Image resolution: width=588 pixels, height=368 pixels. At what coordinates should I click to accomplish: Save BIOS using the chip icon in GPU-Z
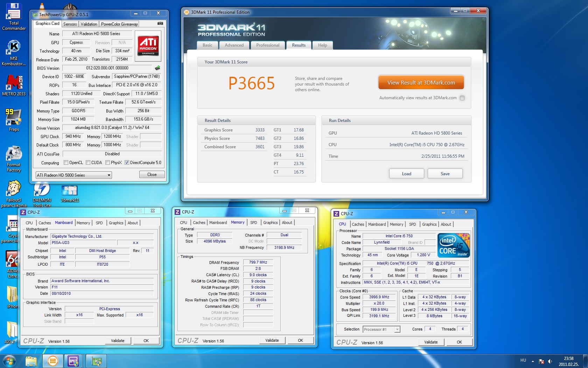(x=157, y=68)
